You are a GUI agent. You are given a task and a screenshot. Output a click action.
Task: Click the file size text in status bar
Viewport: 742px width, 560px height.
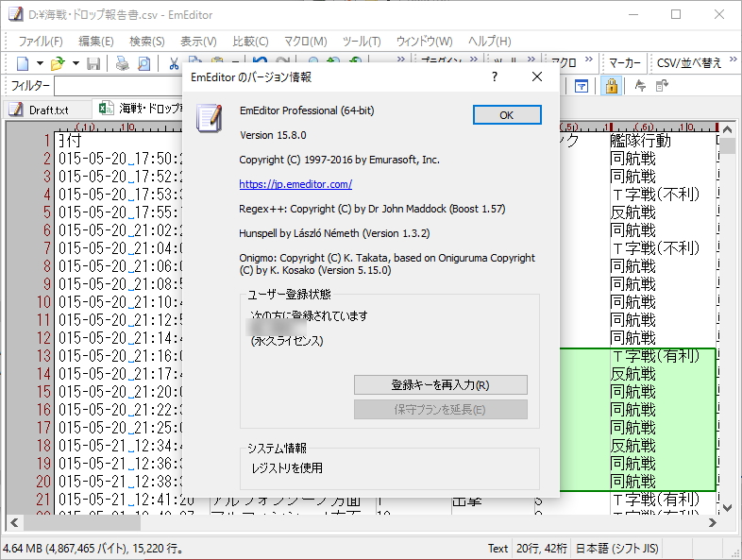click(93, 549)
